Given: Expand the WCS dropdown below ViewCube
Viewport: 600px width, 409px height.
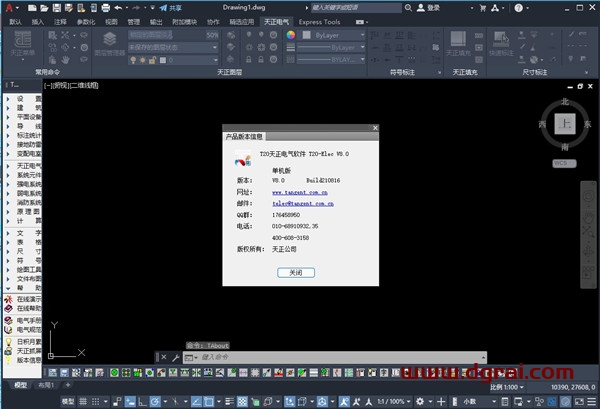Looking at the screenshot, I should [563, 162].
